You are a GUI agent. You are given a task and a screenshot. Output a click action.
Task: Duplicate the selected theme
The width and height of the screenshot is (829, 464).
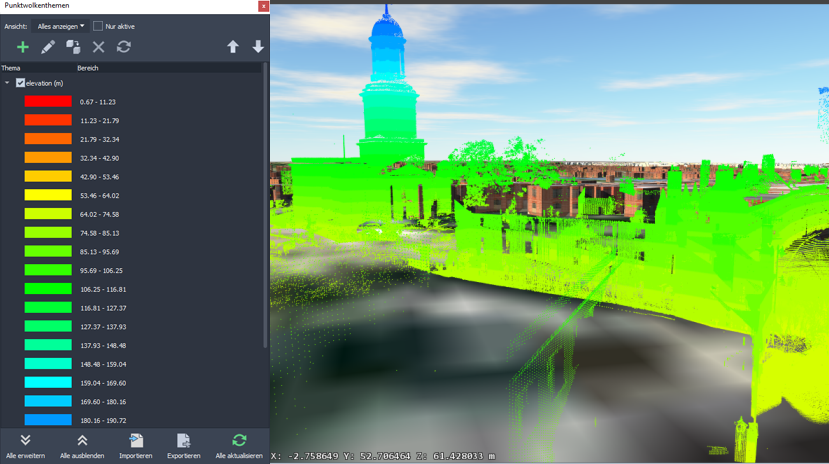click(x=73, y=47)
